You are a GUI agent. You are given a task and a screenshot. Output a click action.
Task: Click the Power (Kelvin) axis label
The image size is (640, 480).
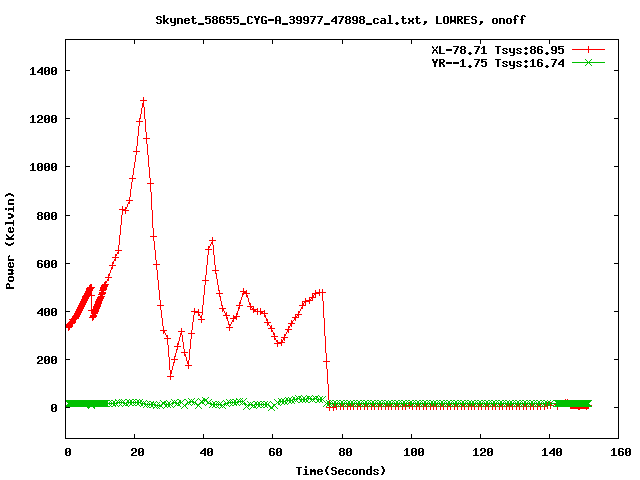point(10,241)
